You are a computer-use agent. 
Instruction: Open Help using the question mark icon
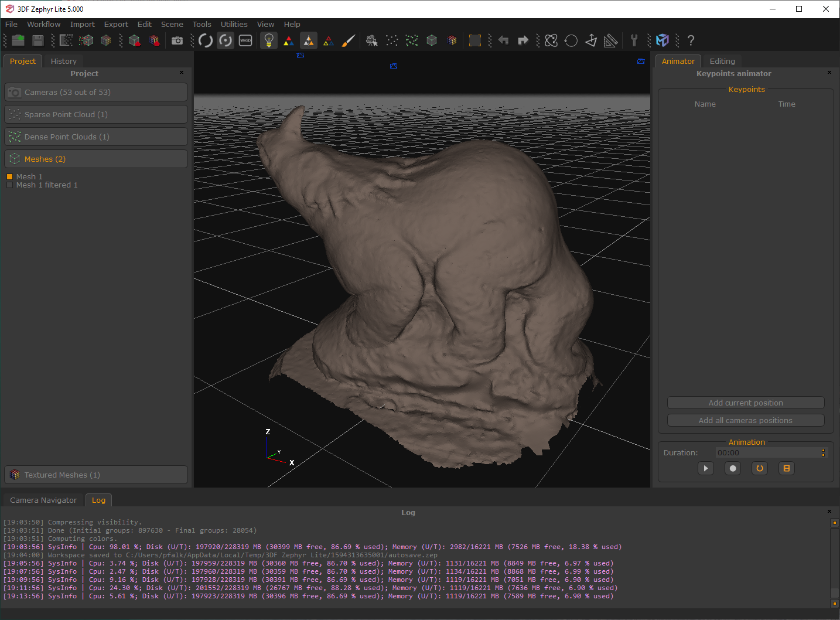pyautogui.click(x=691, y=40)
